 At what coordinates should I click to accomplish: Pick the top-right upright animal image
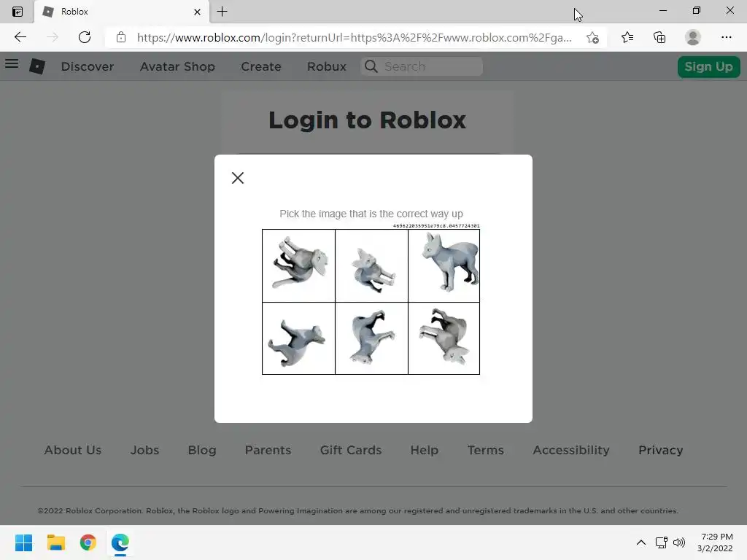pyautogui.click(x=444, y=265)
